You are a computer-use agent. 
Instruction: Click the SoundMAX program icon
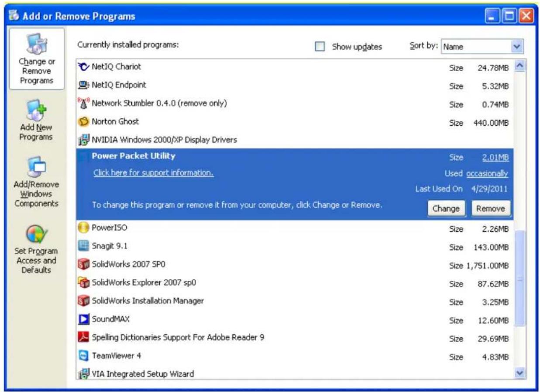[x=83, y=320]
